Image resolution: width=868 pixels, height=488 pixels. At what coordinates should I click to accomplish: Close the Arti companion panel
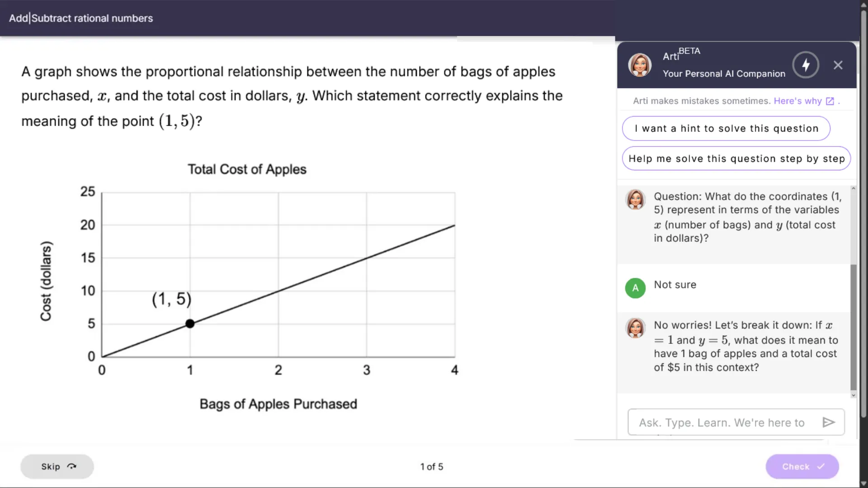tap(838, 65)
